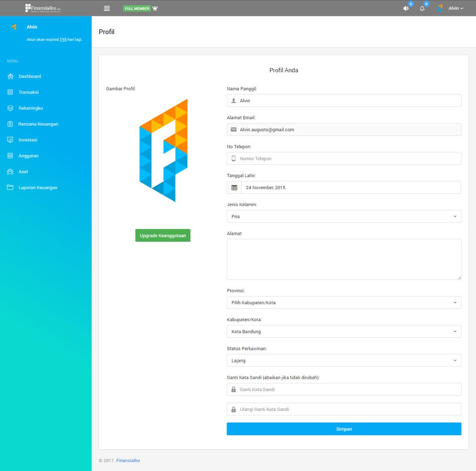Open the Provinsi dropdown

point(344,303)
